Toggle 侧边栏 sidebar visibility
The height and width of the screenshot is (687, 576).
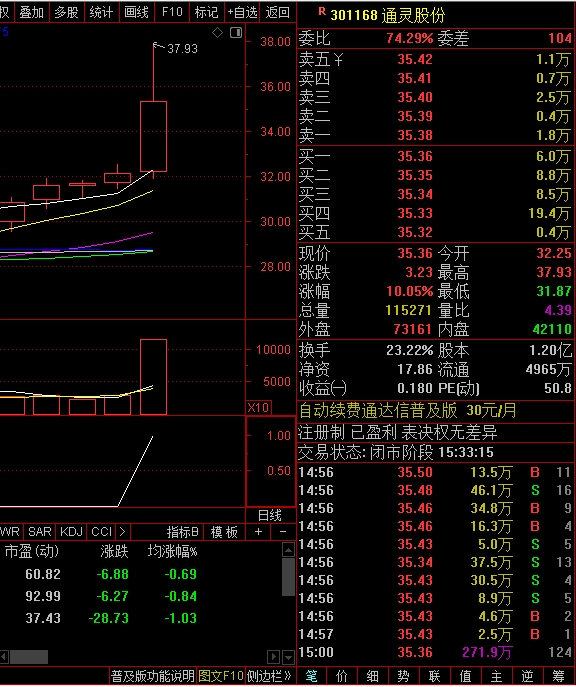(x=269, y=676)
